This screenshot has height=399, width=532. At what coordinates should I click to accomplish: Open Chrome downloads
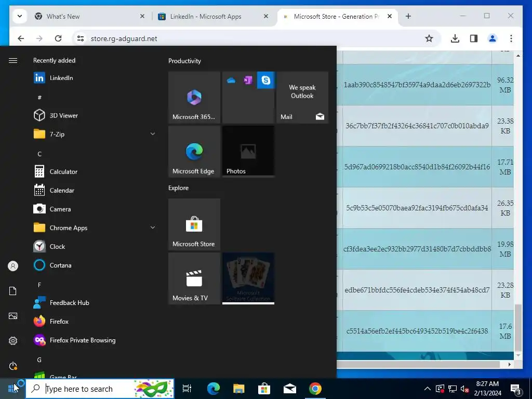coord(455,38)
